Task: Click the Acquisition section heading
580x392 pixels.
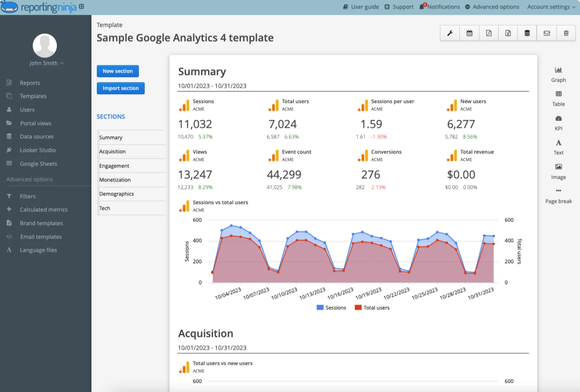Action: point(206,334)
